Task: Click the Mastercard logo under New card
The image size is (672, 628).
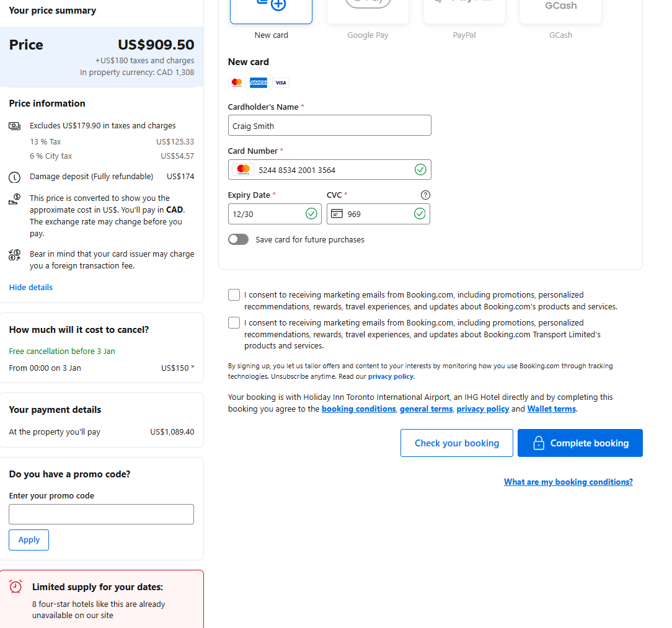Action: tap(236, 82)
